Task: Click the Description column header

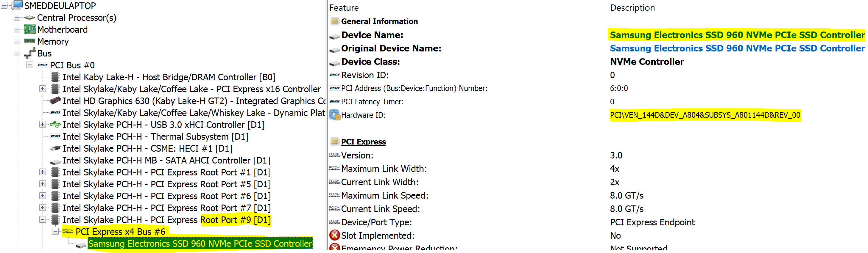Action: point(632,8)
